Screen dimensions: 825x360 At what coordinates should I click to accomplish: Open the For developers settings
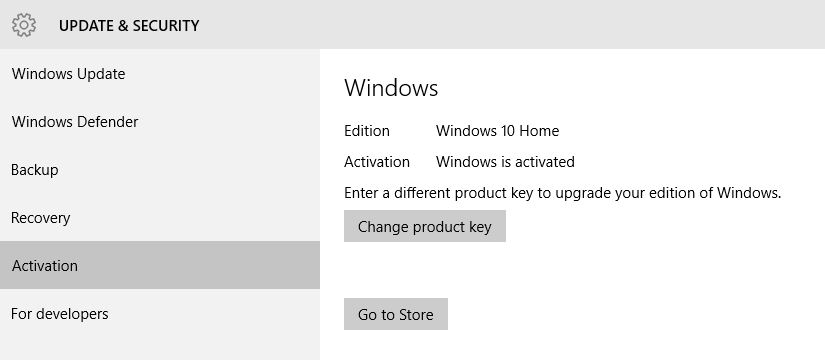coord(160,314)
